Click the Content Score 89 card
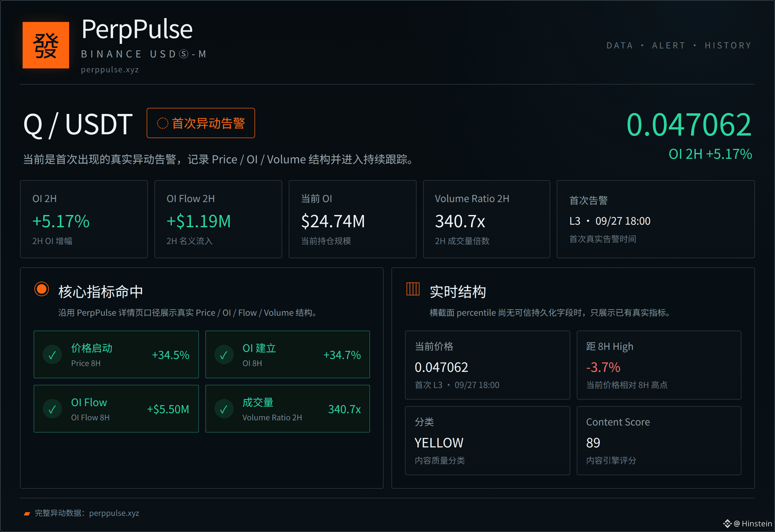This screenshot has width=775, height=532. [659, 441]
